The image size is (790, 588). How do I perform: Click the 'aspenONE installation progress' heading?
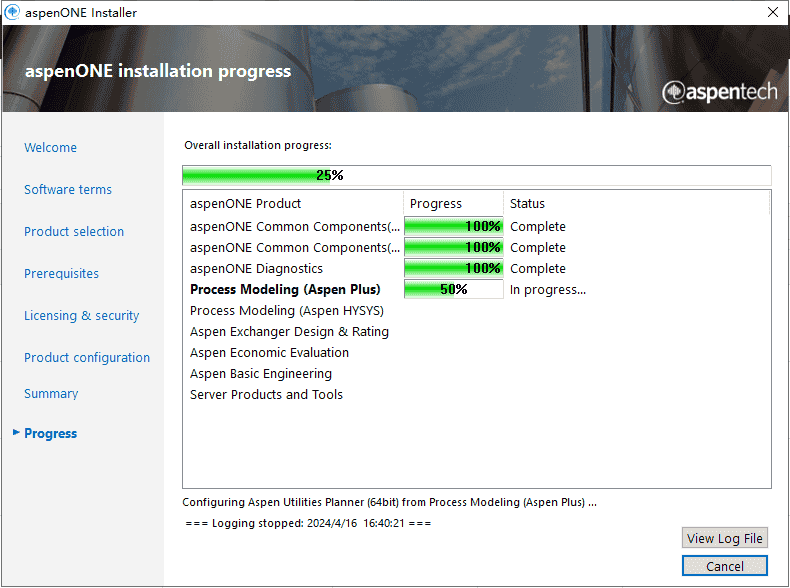tap(158, 71)
